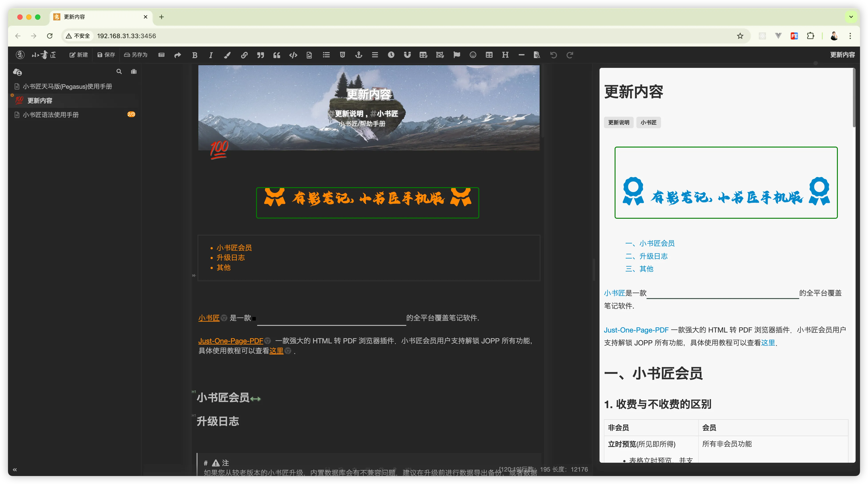Insert a table using the grid icon
868x484 pixels.
pos(489,55)
